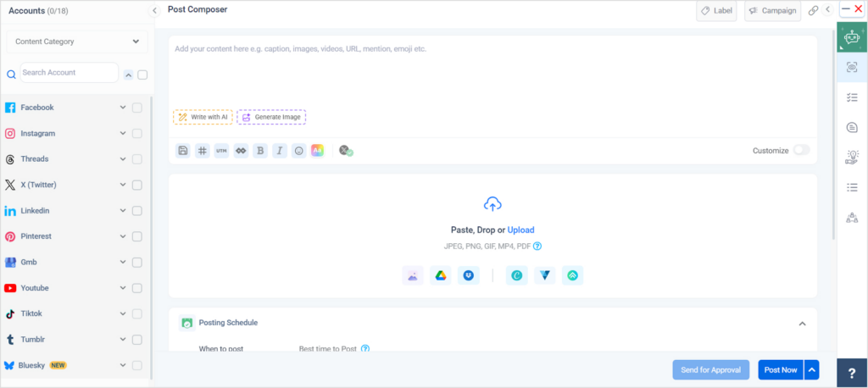Click Best time to Post help icon
This screenshot has height=388, width=868.
click(365, 349)
